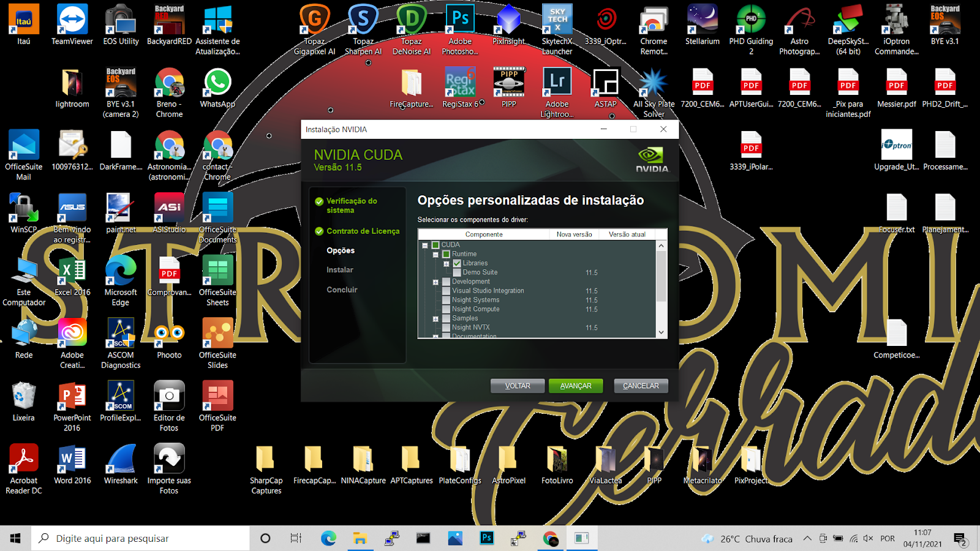Open the weather widget 26°C Chuva fraca

[747, 539]
